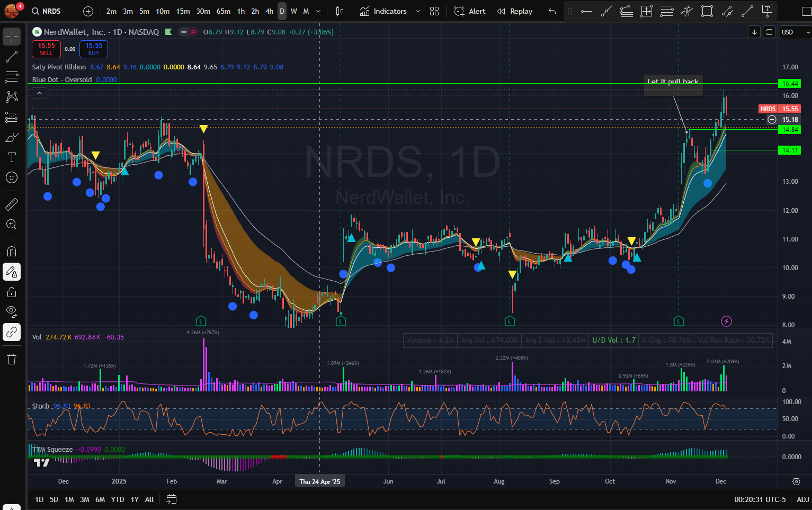Screen dimensions: 812x510
Task: Toggle the drawing sync link icon
Action: (12, 332)
